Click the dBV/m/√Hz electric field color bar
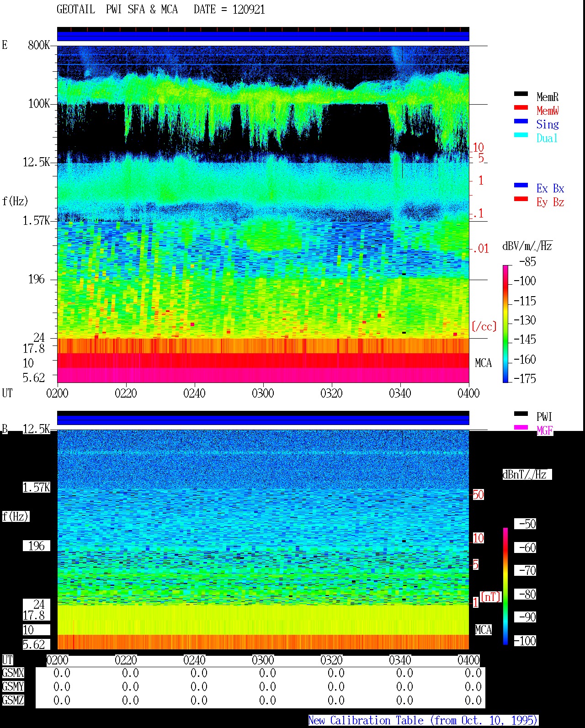 coord(505,324)
